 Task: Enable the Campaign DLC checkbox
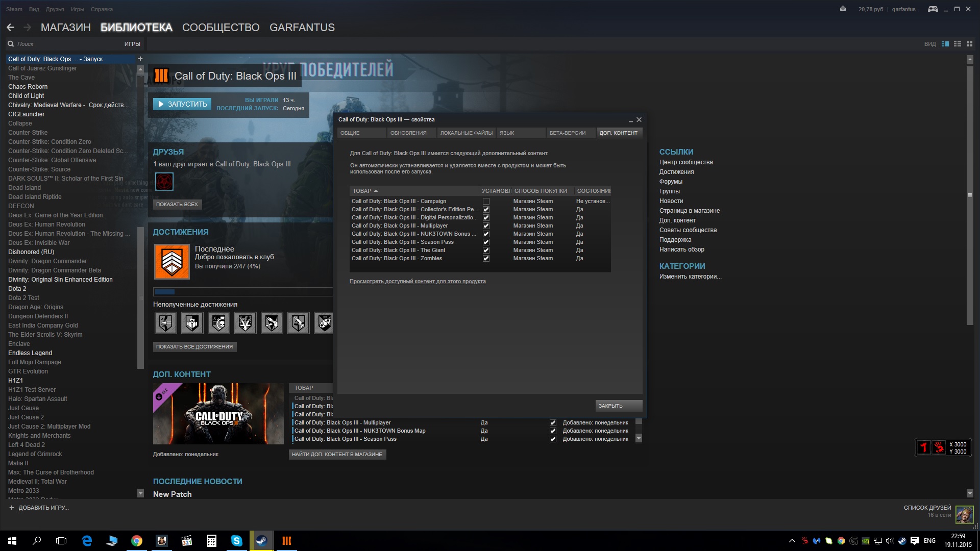point(486,202)
